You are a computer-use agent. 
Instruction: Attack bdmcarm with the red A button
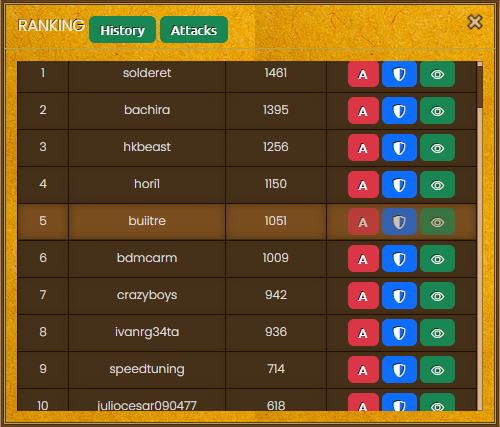pos(363,259)
